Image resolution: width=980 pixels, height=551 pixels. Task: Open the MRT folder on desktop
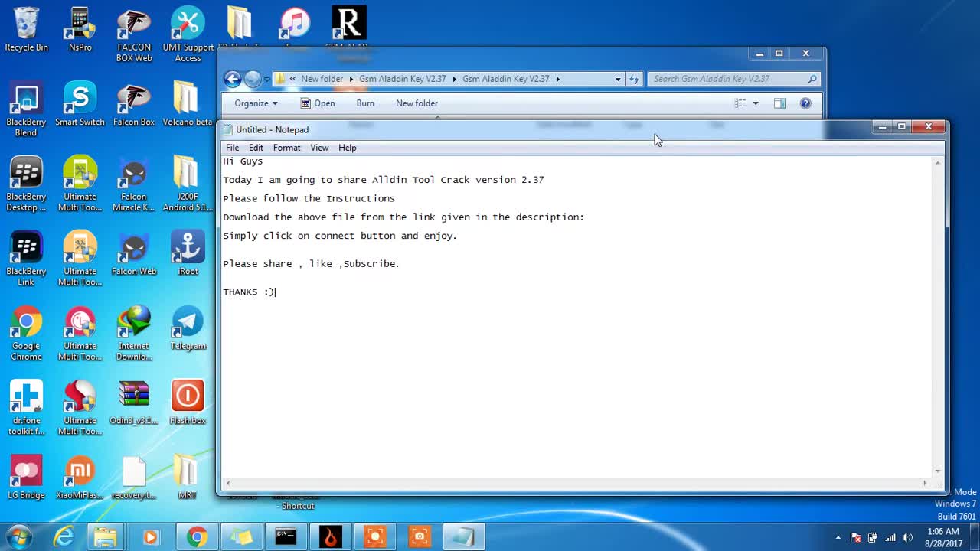[188, 478]
